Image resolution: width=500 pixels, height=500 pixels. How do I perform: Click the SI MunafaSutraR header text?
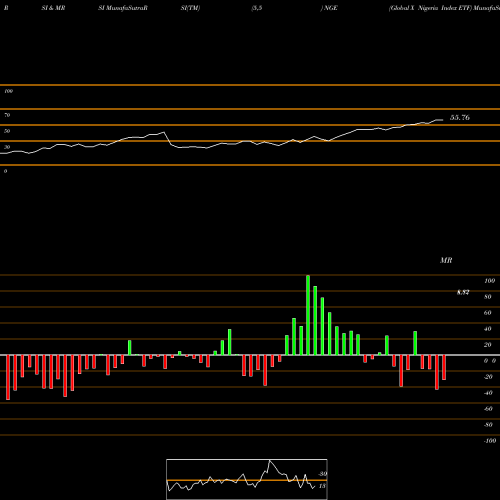(123, 8)
